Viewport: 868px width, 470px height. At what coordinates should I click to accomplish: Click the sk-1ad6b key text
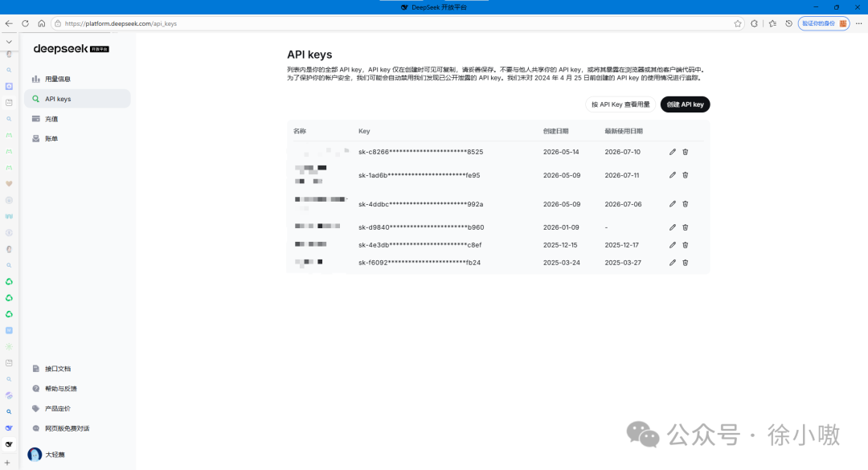419,175
